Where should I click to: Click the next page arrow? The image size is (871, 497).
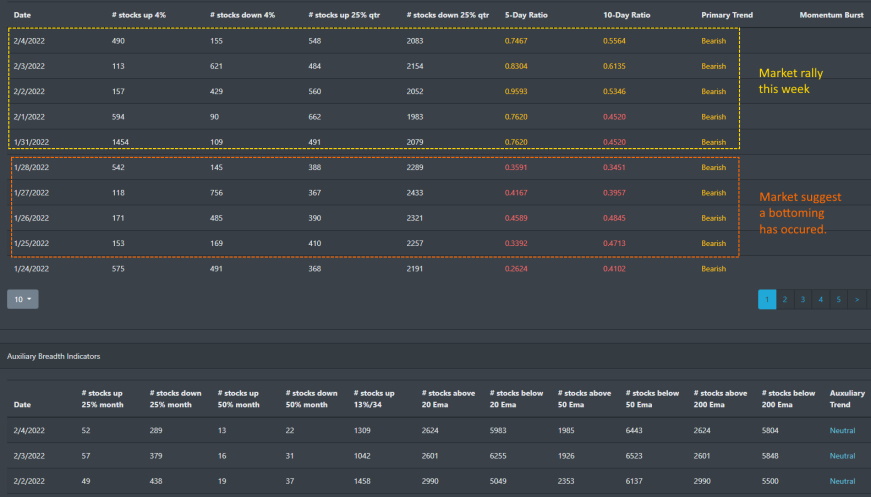[x=857, y=299]
